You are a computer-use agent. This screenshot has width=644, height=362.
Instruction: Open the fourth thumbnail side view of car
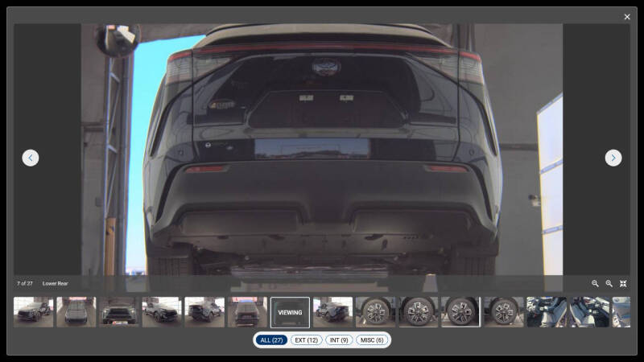click(x=162, y=312)
